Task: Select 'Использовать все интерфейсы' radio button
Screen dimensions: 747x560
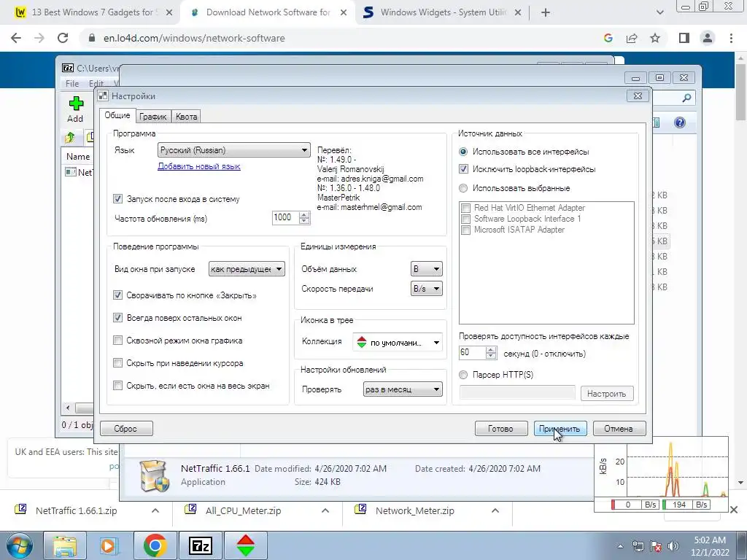Action: pyautogui.click(x=463, y=152)
